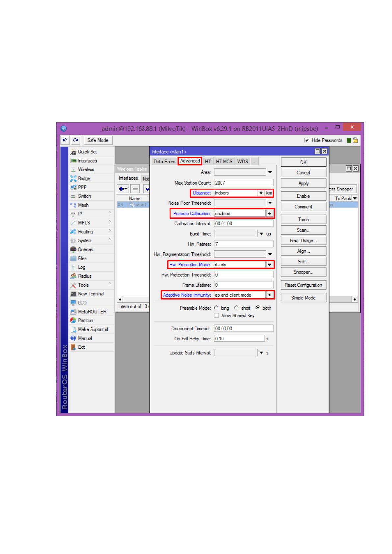Open the Wireless menu icon
Screen dimensions: 392x554
pos(73,170)
